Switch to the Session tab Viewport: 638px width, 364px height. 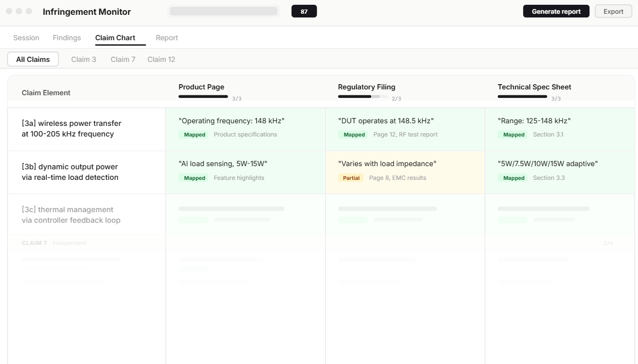(x=26, y=38)
